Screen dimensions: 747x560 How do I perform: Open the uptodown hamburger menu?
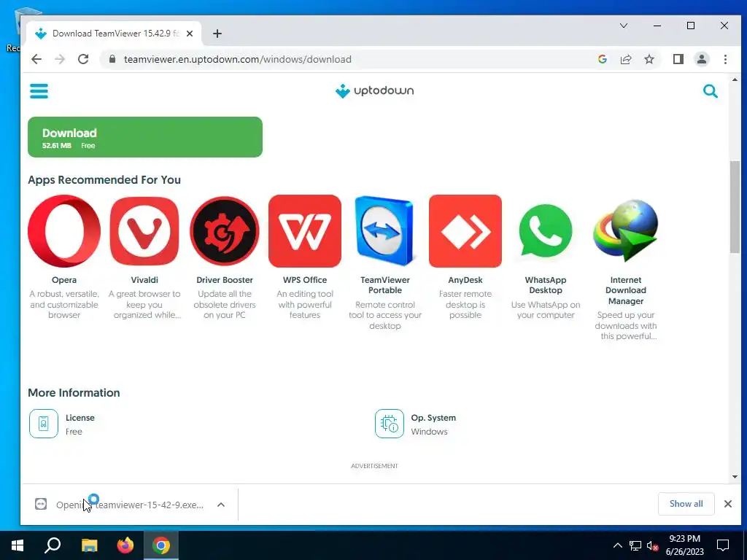[x=39, y=91]
